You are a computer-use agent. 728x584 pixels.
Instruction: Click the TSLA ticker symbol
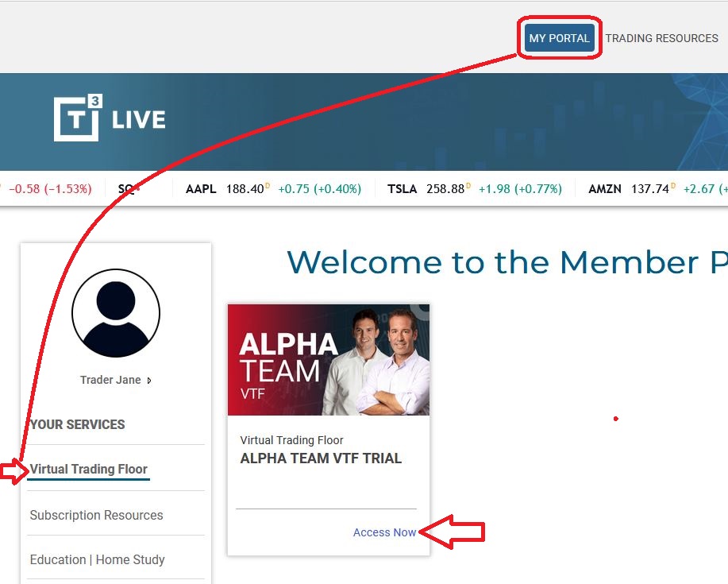click(402, 189)
